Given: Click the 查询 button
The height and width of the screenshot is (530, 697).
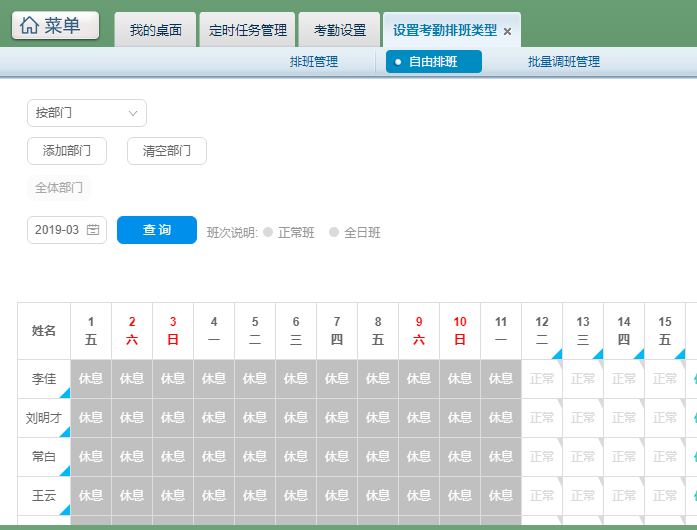Looking at the screenshot, I should tap(157, 230).
